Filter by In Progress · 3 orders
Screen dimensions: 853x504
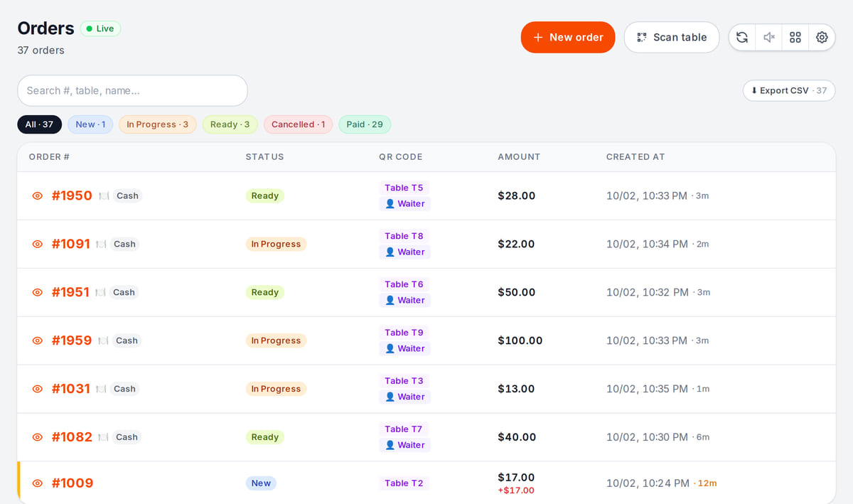coord(158,124)
